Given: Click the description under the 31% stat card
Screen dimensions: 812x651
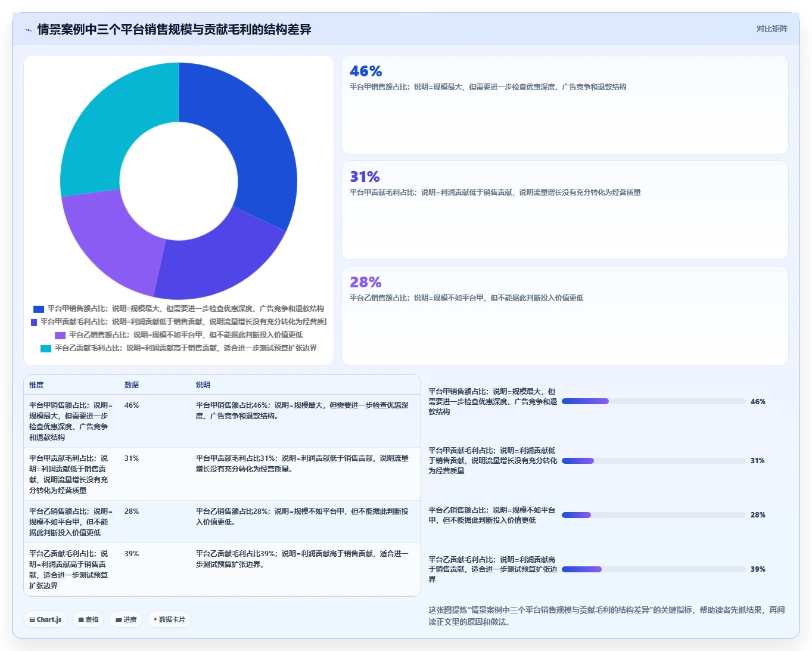Looking at the screenshot, I should (x=495, y=193).
